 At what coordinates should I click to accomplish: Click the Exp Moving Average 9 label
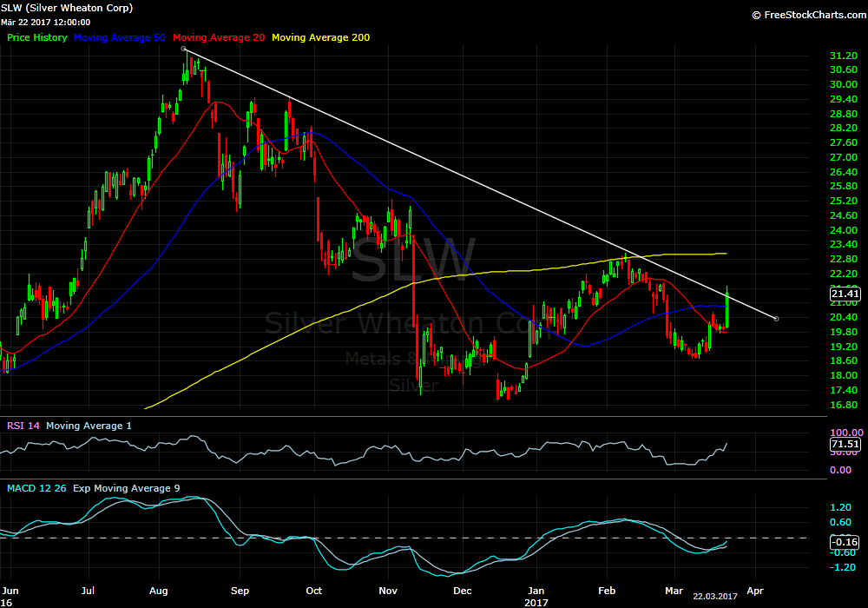tap(126, 488)
